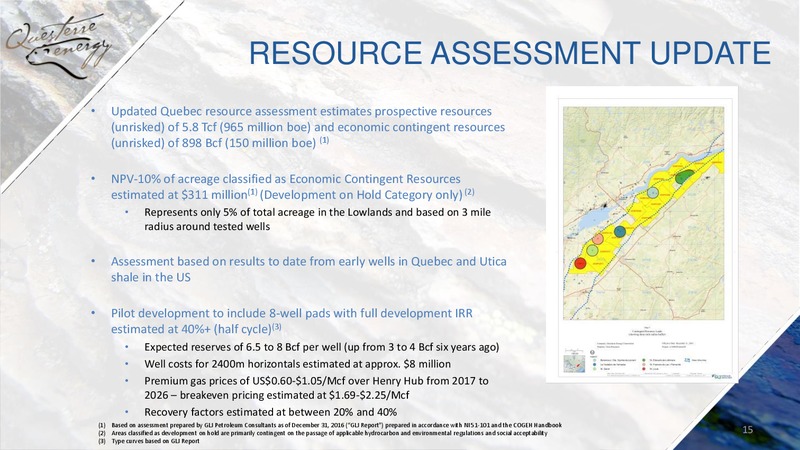Viewport: 800px width, 450px height.
Task: Click the '(unrisked) of 5.8 Tcf (965 million boe)' line
Action: click(308, 127)
